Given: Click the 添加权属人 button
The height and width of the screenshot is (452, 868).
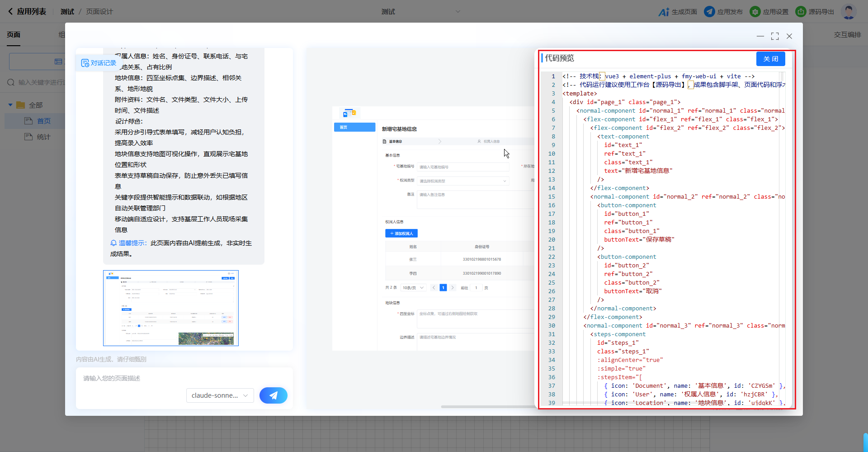Looking at the screenshot, I should click(x=401, y=233).
